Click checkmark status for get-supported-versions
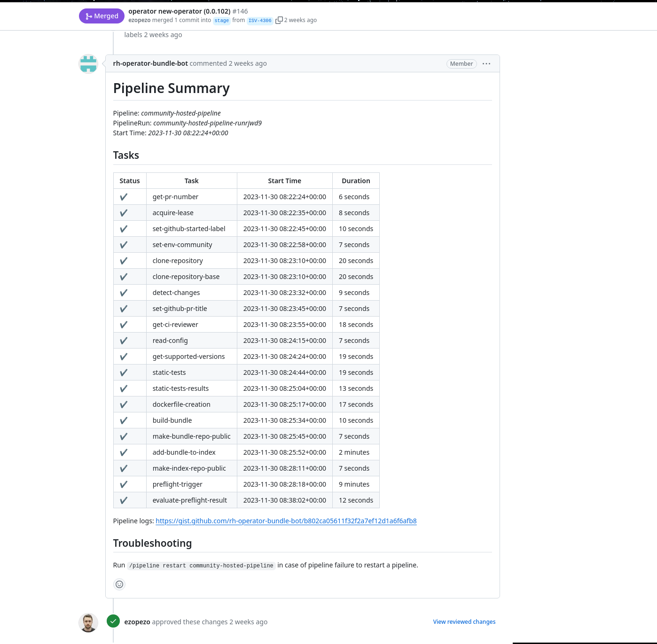 124,357
